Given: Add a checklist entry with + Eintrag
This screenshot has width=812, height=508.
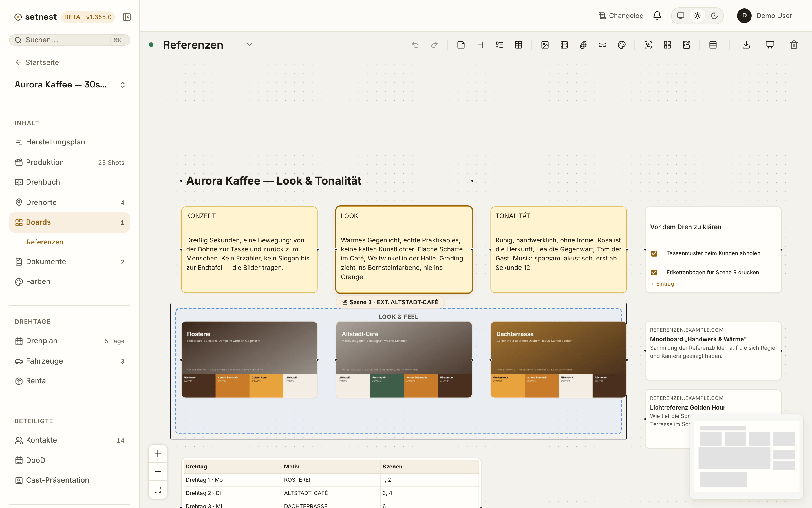Looking at the screenshot, I should click(x=662, y=284).
